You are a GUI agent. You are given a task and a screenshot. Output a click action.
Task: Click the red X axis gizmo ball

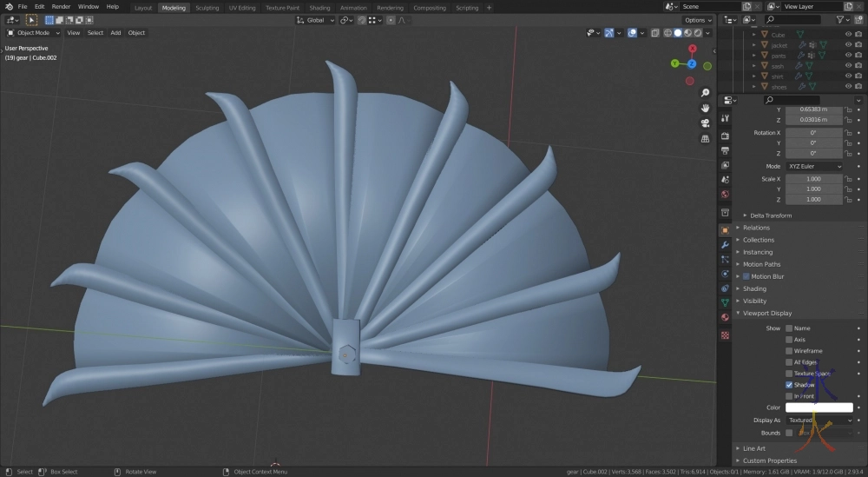(x=692, y=50)
